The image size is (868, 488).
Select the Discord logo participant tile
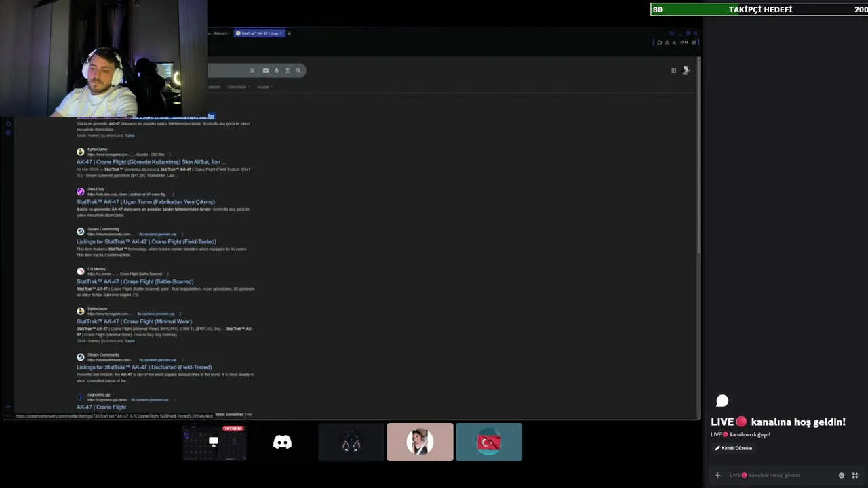[x=282, y=442]
